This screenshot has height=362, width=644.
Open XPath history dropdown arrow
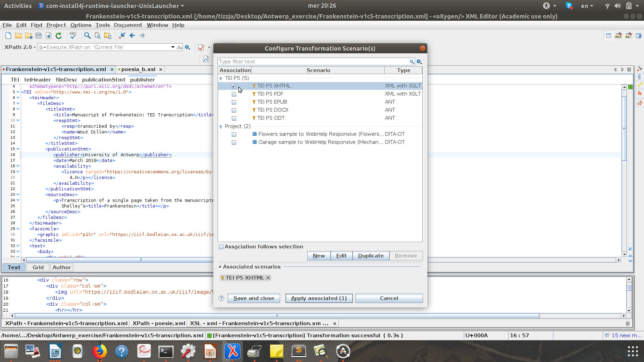173,47
